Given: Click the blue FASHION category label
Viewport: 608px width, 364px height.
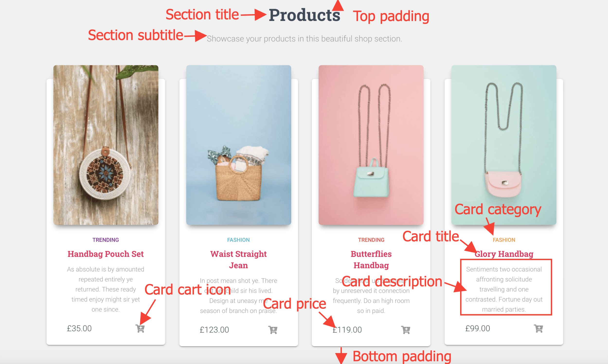Looking at the screenshot, I should pos(238,240).
